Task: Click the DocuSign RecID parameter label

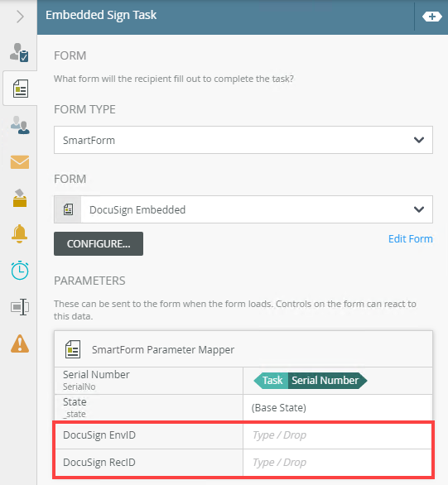Action: [99, 463]
